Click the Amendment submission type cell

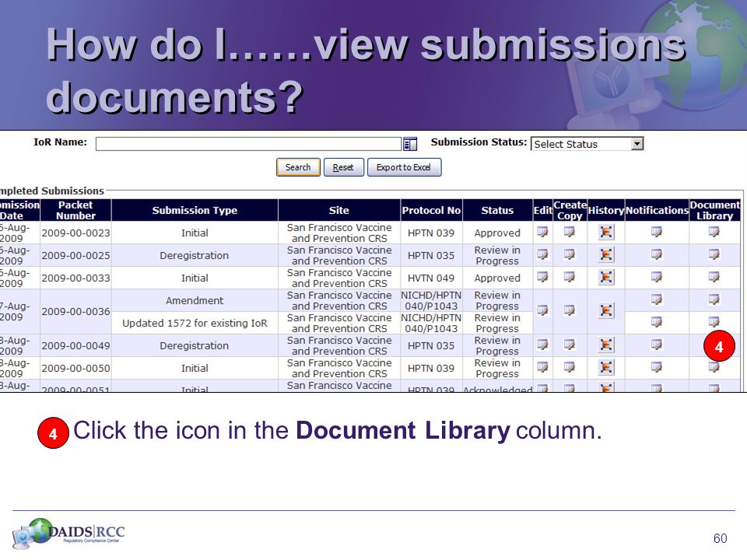[x=195, y=300]
